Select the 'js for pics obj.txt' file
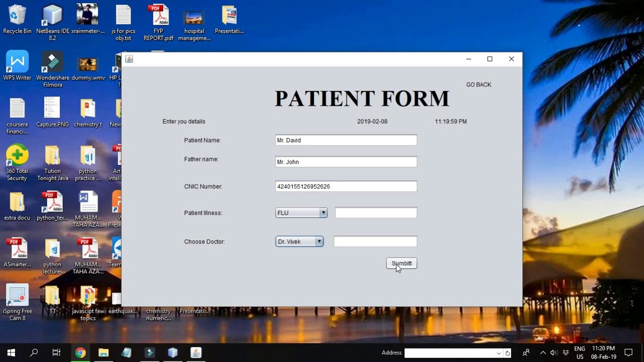 pos(123,23)
